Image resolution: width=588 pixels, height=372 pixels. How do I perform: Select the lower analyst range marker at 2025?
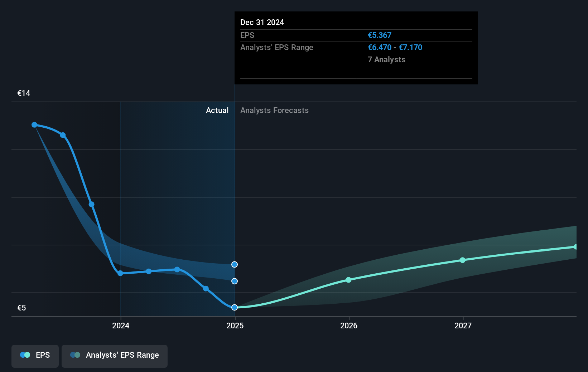pyautogui.click(x=235, y=281)
